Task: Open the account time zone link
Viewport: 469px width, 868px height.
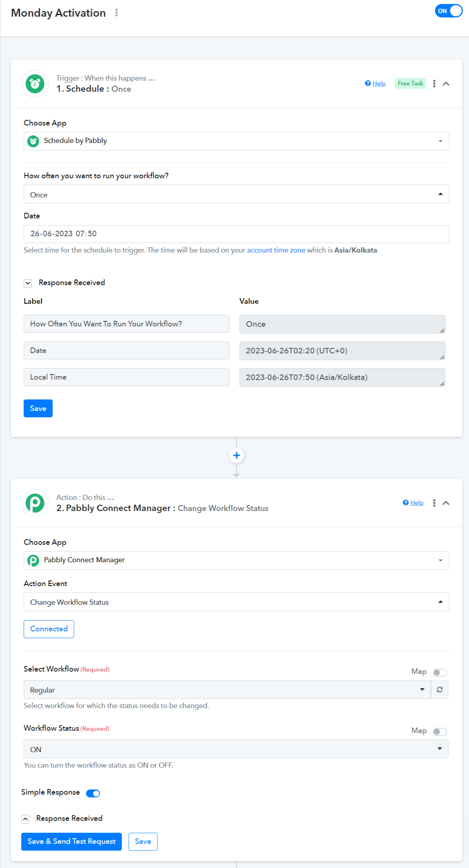Action: tap(276, 250)
